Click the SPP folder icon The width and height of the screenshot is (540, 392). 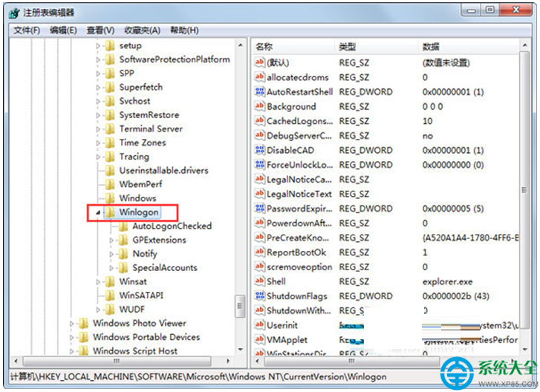[x=110, y=73]
